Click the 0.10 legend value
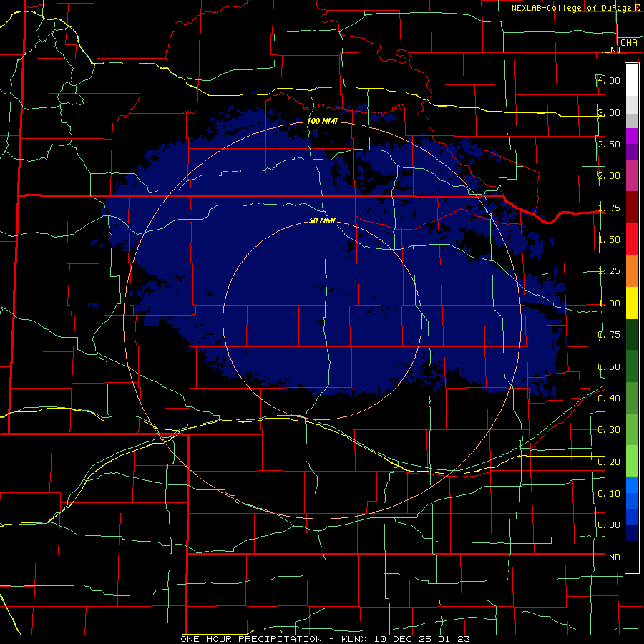The height and width of the screenshot is (644, 644). point(609,493)
